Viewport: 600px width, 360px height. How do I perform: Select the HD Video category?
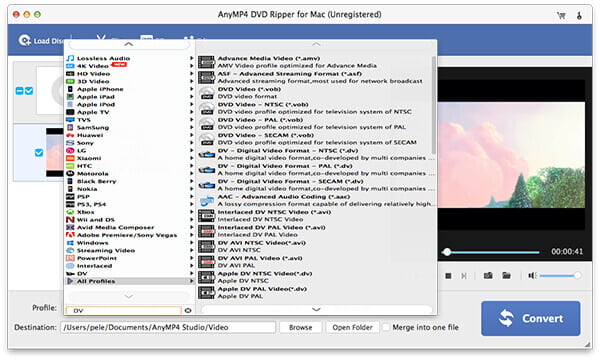click(x=130, y=73)
